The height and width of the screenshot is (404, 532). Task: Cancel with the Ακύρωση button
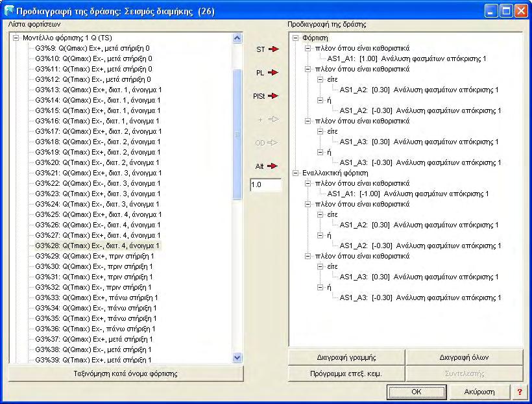coord(479,392)
